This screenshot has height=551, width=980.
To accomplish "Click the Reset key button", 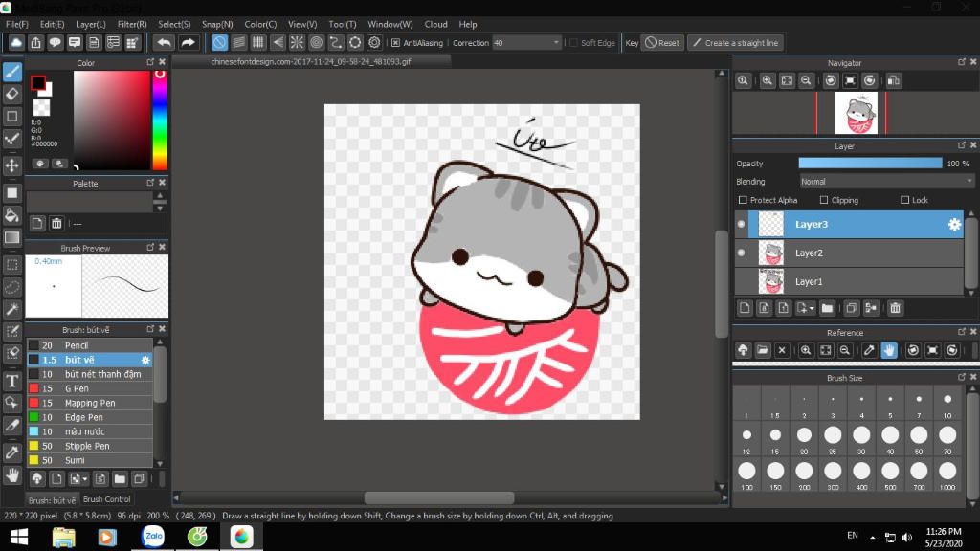I will point(661,43).
